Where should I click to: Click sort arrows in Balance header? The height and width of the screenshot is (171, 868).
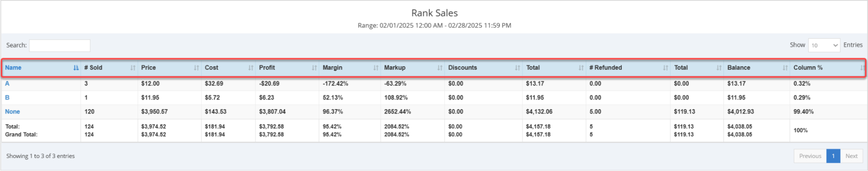click(x=785, y=68)
